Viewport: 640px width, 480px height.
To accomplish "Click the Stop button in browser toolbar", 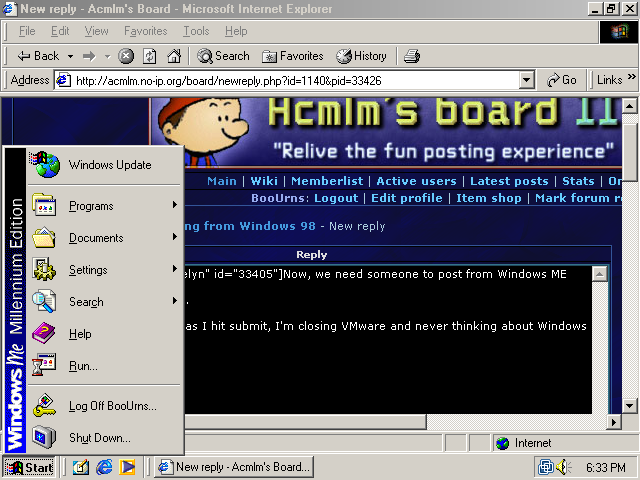I will coord(126,56).
